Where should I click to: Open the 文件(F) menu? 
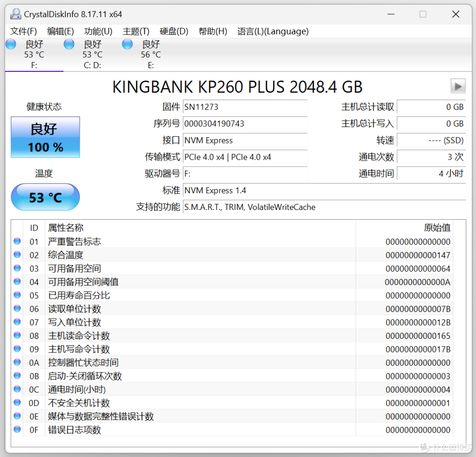click(x=24, y=31)
